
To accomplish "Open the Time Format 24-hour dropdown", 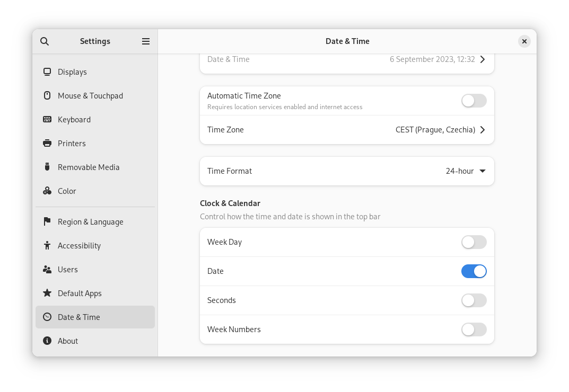I will [466, 171].
